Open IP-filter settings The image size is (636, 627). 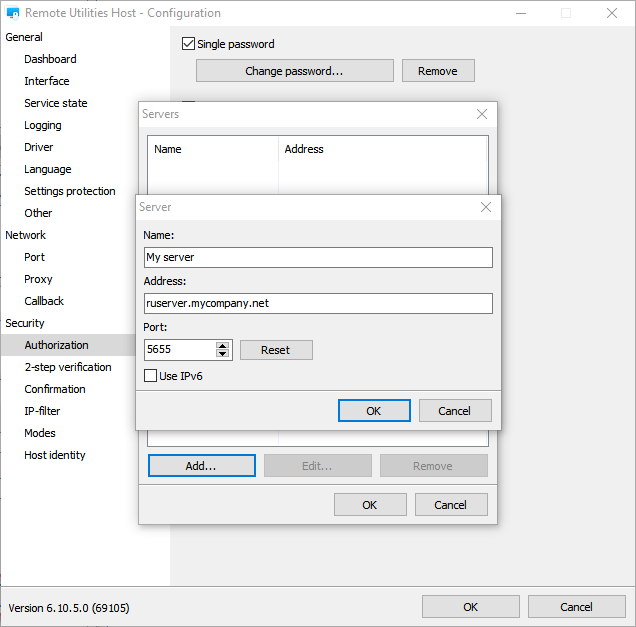(42, 411)
